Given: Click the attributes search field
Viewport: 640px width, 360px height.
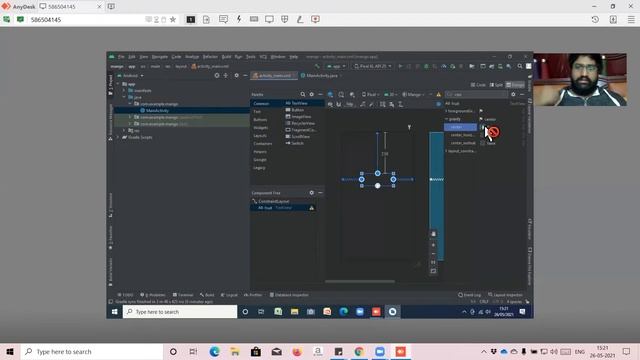Looking at the screenshot, I should (x=476, y=94).
